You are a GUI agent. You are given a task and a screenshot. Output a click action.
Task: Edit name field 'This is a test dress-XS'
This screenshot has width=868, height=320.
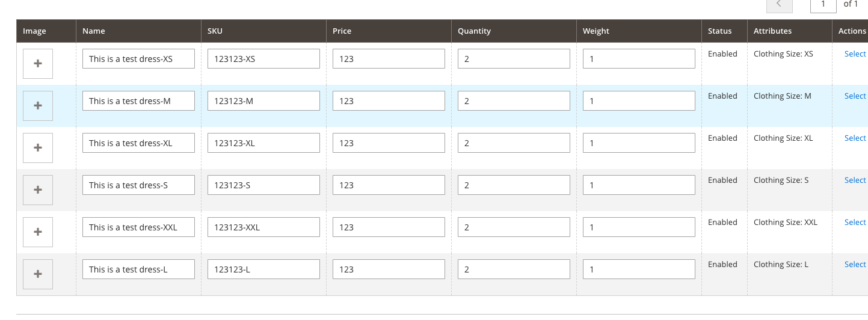pos(138,59)
